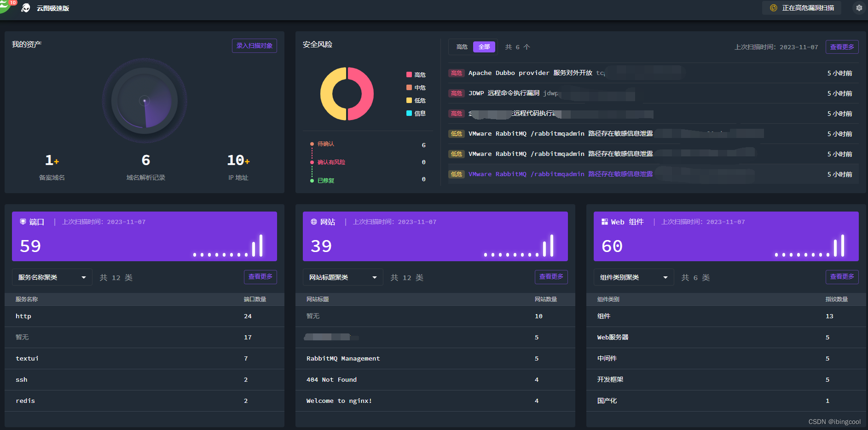Click the 云图极速版 title
This screenshot has width=868, height=430.
[x=53, y=8]
